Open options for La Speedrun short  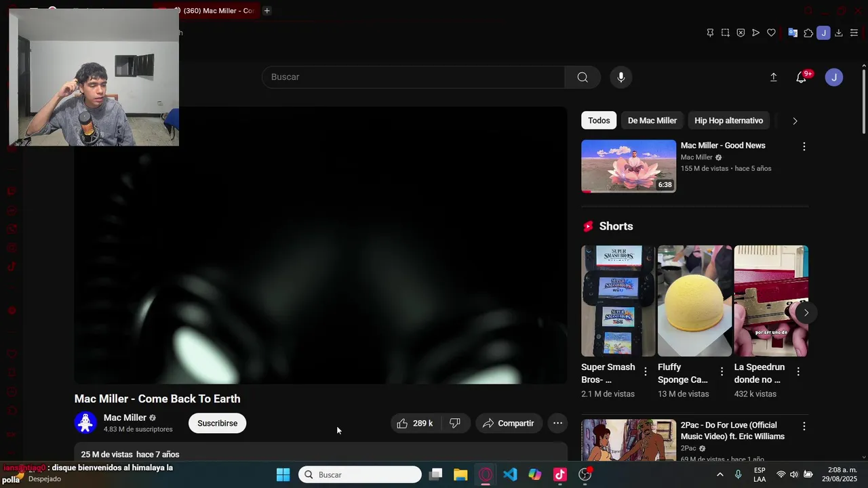[798, 371]
